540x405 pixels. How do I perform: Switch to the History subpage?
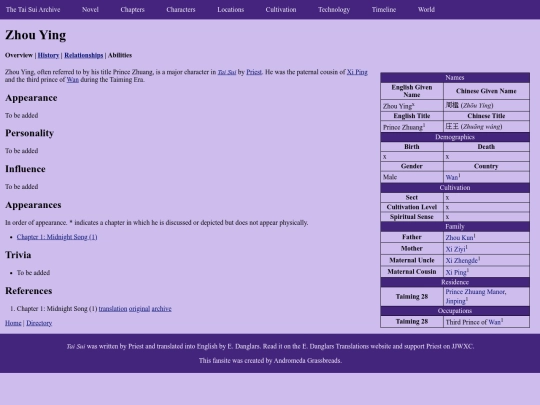48,55
